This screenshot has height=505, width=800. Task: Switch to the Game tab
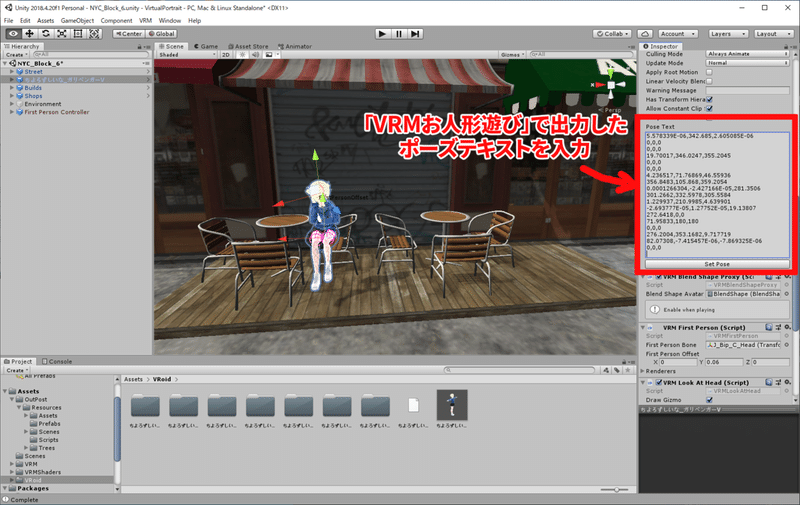click(206, 46)
